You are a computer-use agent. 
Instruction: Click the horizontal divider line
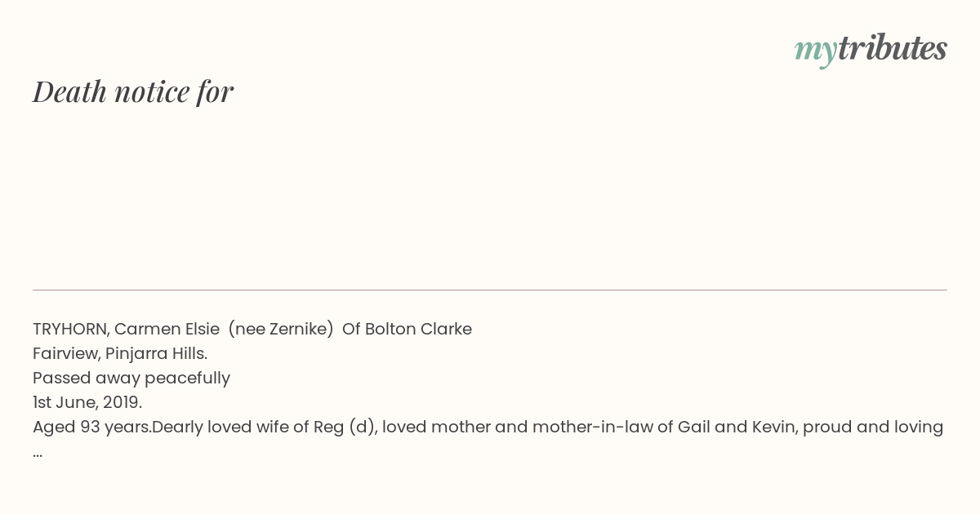pyautogui.click(x=490, y=290)
